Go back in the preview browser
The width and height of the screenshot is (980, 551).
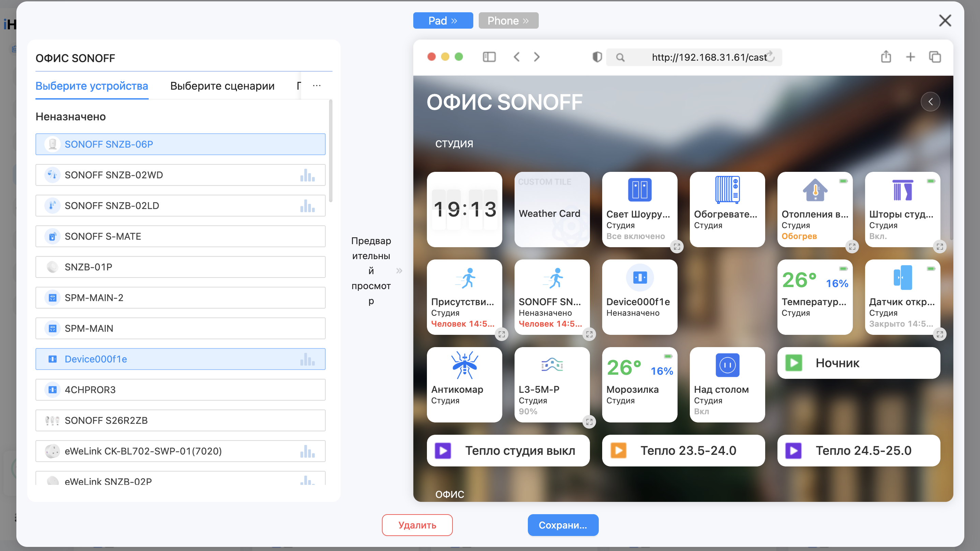[x=516, y=57]
